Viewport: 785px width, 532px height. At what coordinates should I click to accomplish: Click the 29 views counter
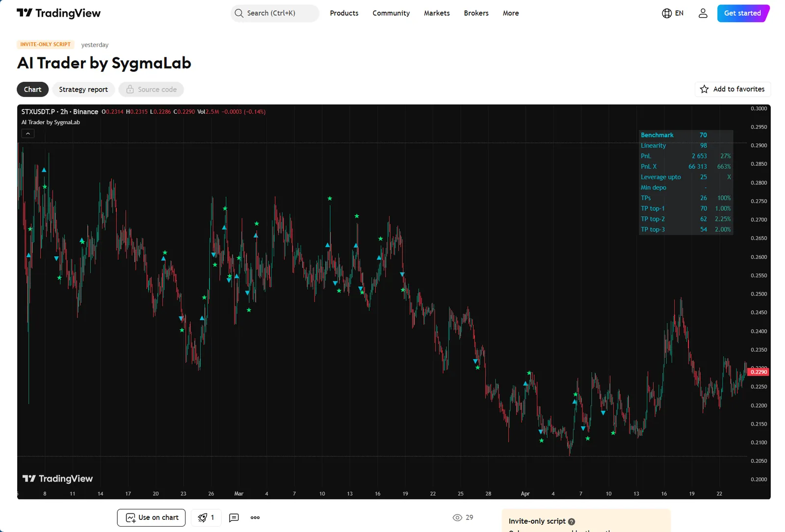463,518
